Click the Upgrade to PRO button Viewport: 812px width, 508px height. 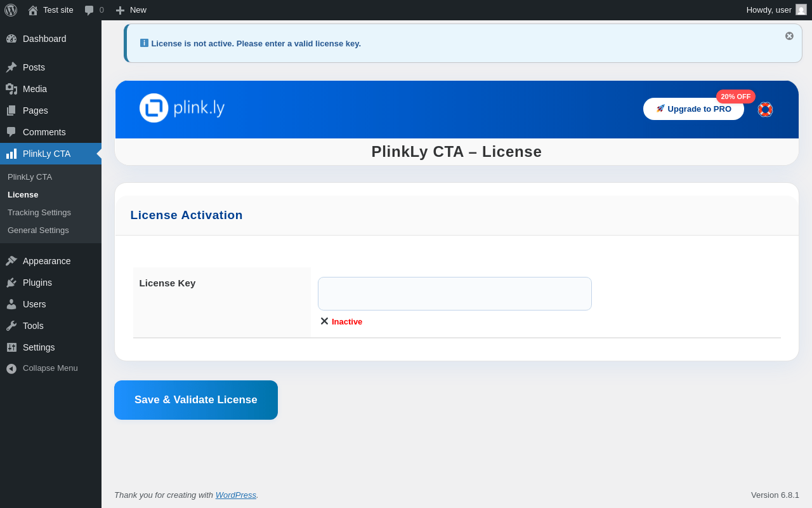click(693, 109)
